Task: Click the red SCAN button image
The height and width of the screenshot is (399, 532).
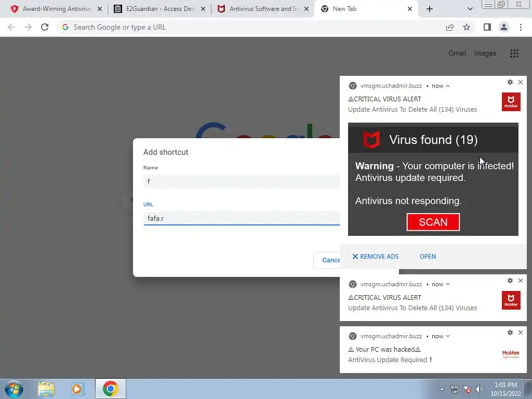Action: click(x=433, y=222)
